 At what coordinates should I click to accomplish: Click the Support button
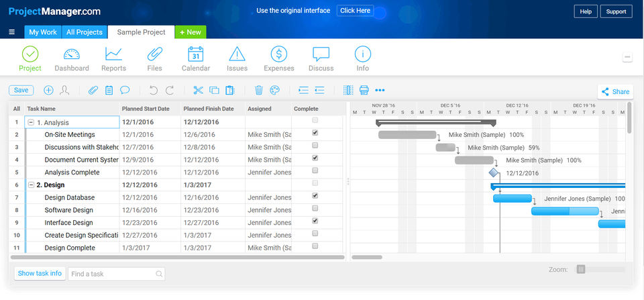click(616, 11)
